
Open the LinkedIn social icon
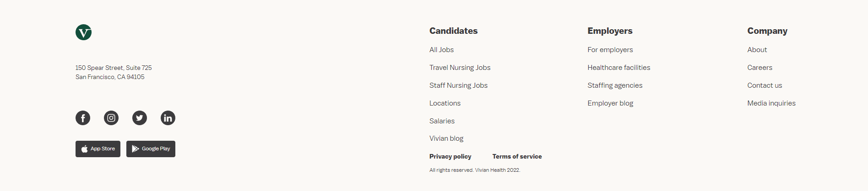[x=168, y=118]
